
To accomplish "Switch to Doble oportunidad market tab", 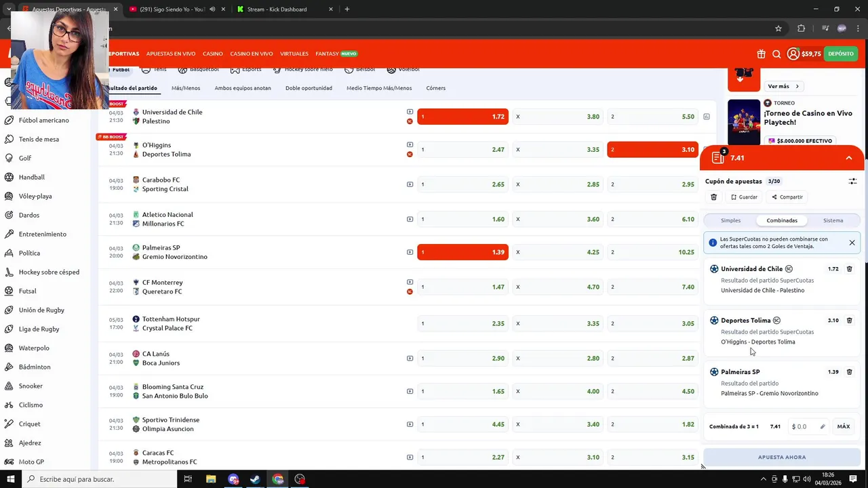I will click(x=309, y=88).
